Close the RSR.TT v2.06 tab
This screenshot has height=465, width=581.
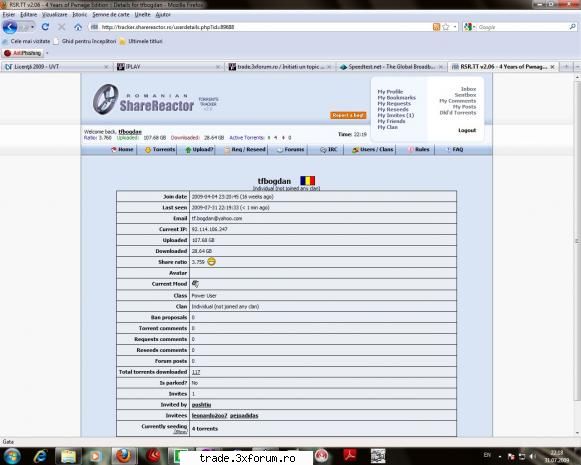tap(552, 67)
